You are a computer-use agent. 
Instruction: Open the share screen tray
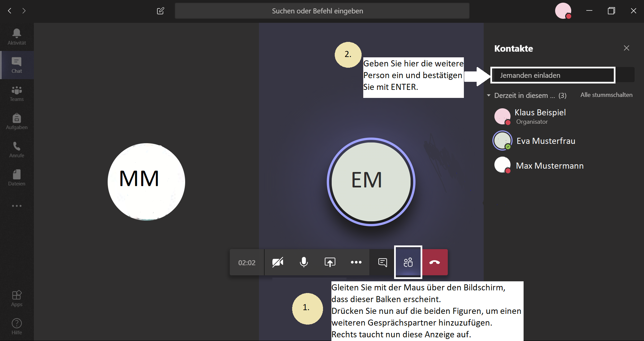pyautogui.click(x=330, y=262)
